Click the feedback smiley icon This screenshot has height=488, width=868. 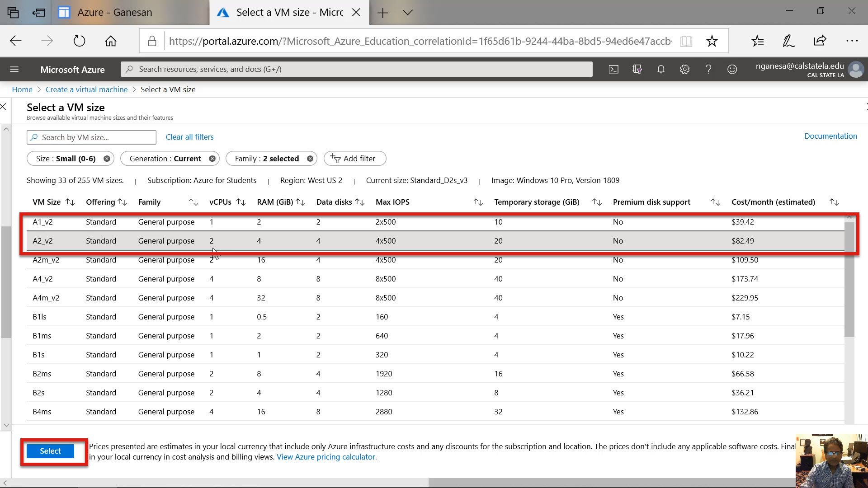click(732, 69)
